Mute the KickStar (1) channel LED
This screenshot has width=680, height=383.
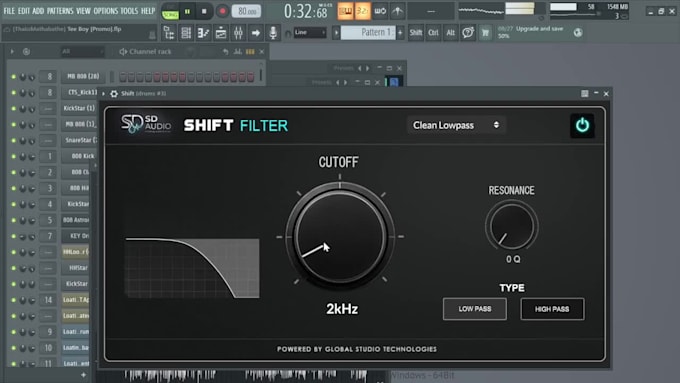coord(13,108)
